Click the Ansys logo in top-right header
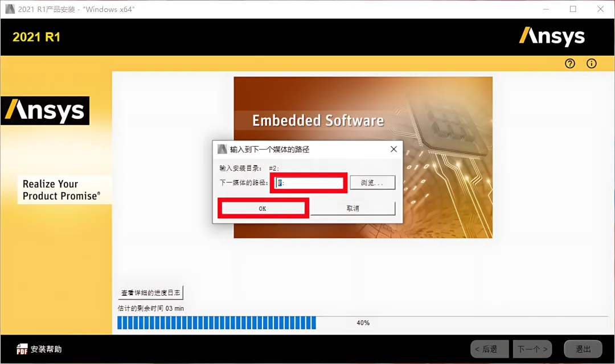This screenshot has width=615, height=364. point(552,36)
